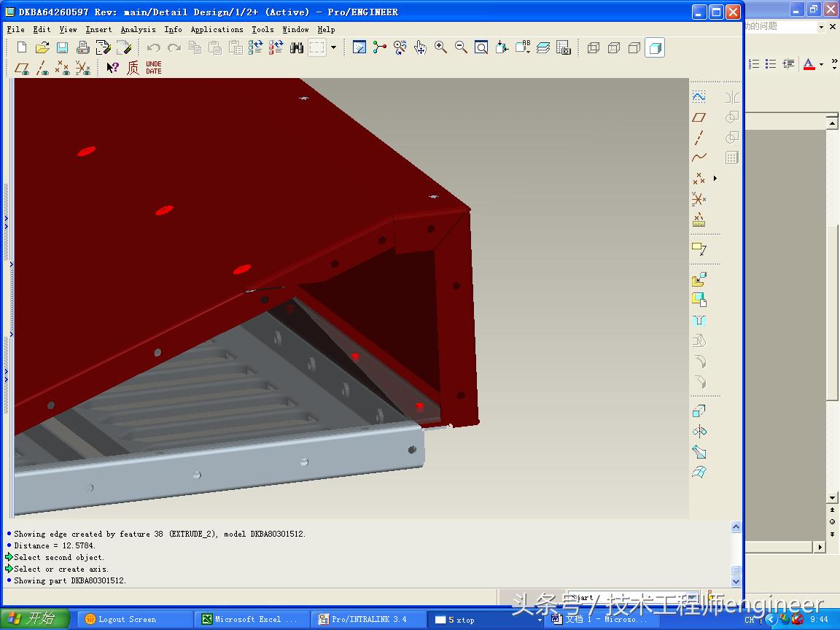Toggle datum planes display
840x630 pixels.
click(22, 68)
